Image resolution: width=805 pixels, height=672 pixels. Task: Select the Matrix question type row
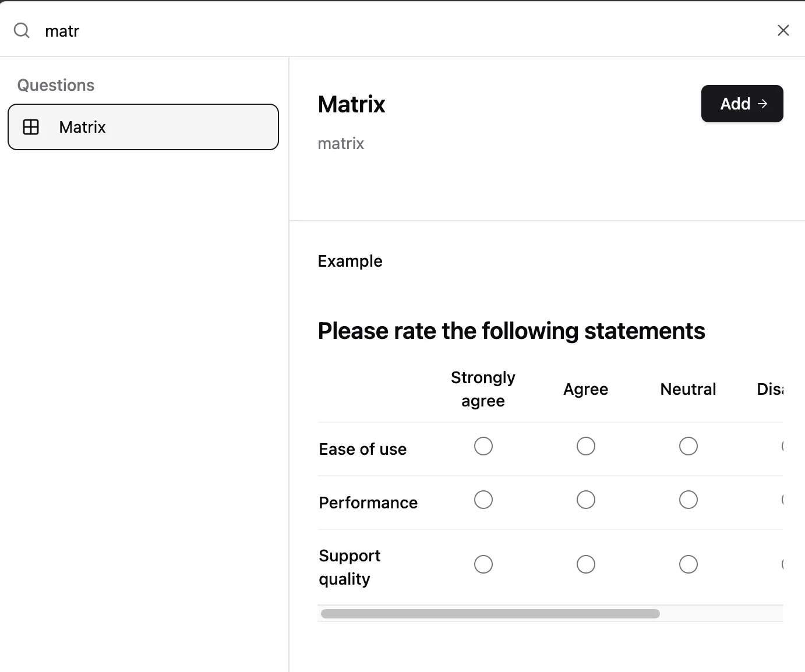click(143, 127)
